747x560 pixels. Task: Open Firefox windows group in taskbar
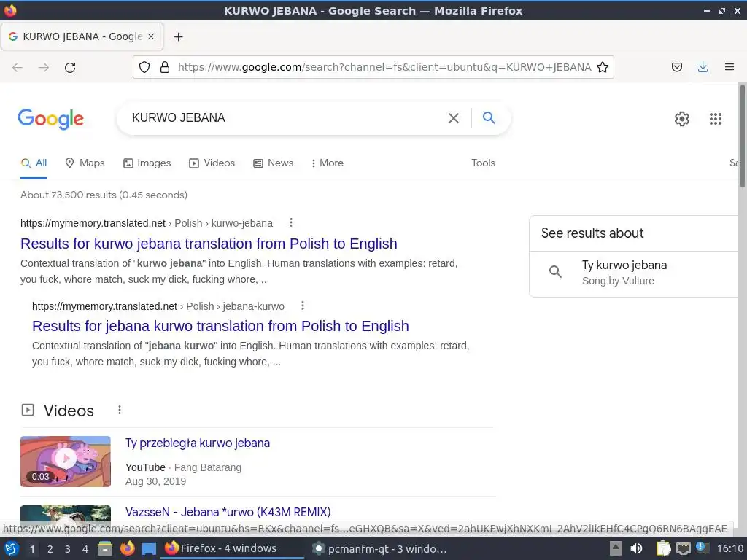233,549
